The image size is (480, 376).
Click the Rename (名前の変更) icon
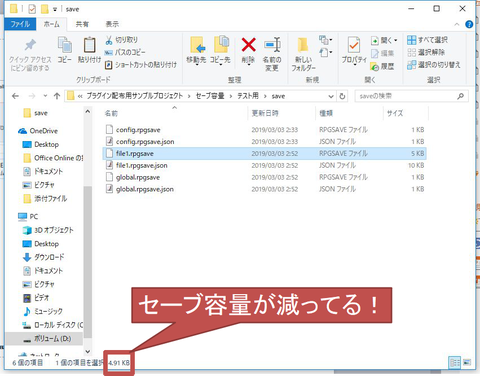point(272,45)
